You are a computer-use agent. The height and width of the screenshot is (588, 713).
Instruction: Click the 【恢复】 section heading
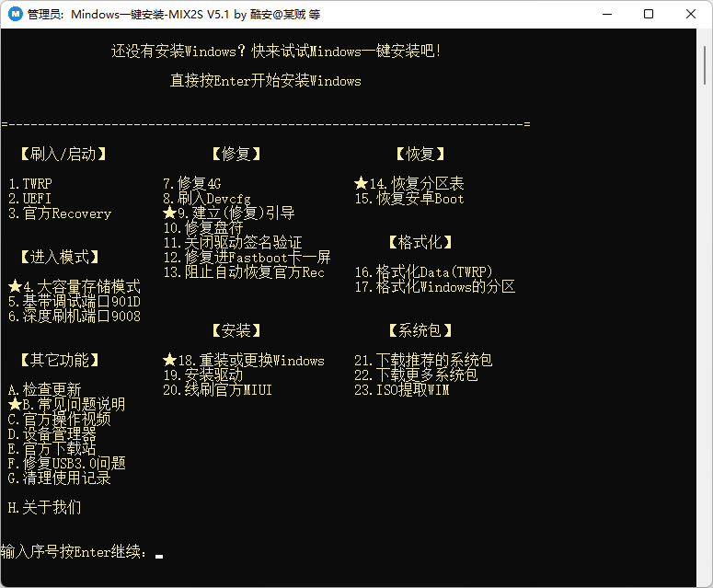pyautogui.click(x=420, y=155)
